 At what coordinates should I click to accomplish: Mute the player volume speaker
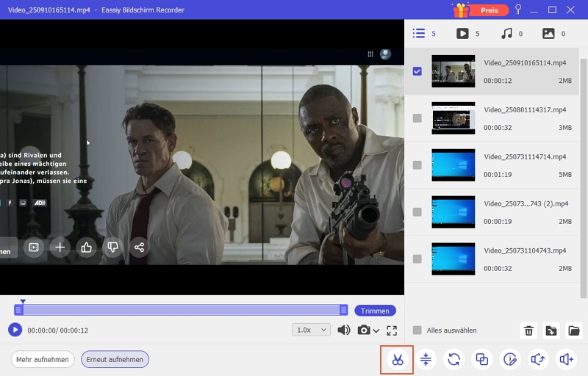click(x=343, y=330)
